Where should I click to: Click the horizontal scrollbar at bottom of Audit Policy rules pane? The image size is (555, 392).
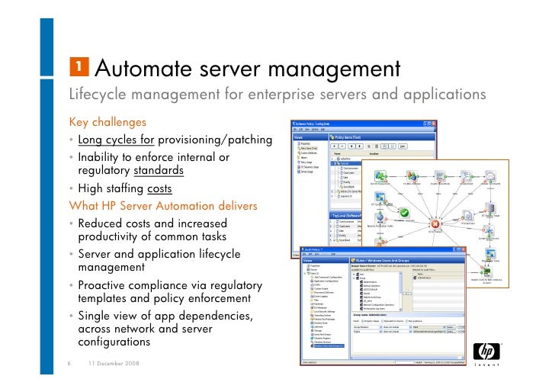click(407, 358)
